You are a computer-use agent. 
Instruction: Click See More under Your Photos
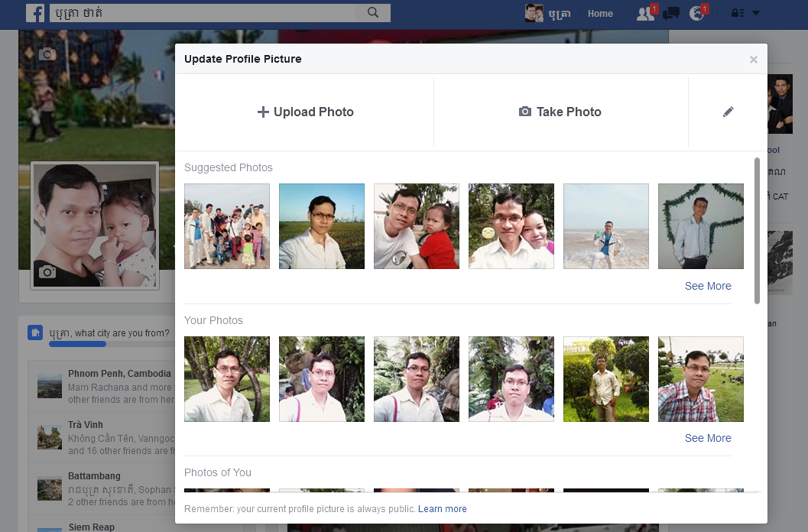tap(708, 438)
